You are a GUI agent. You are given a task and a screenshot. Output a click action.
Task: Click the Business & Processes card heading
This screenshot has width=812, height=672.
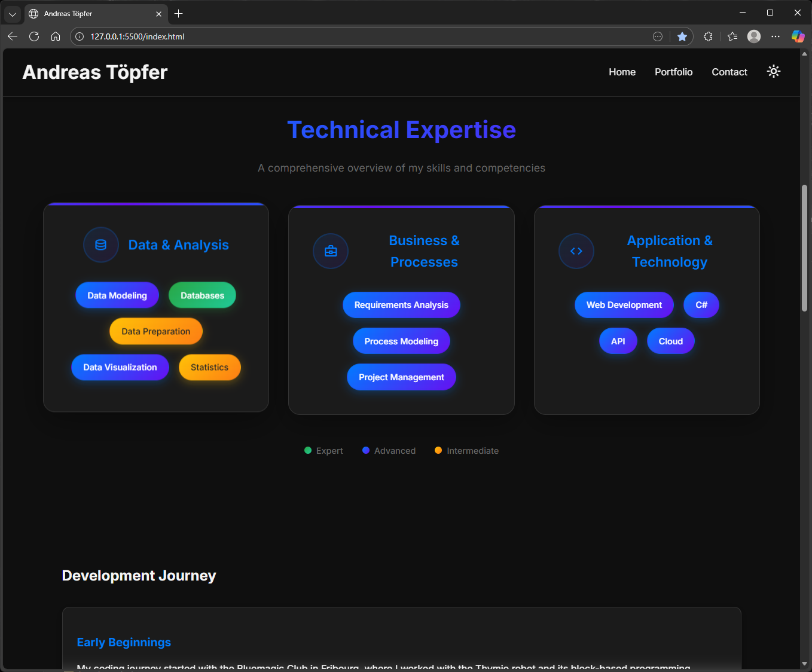tap(425, 251)
